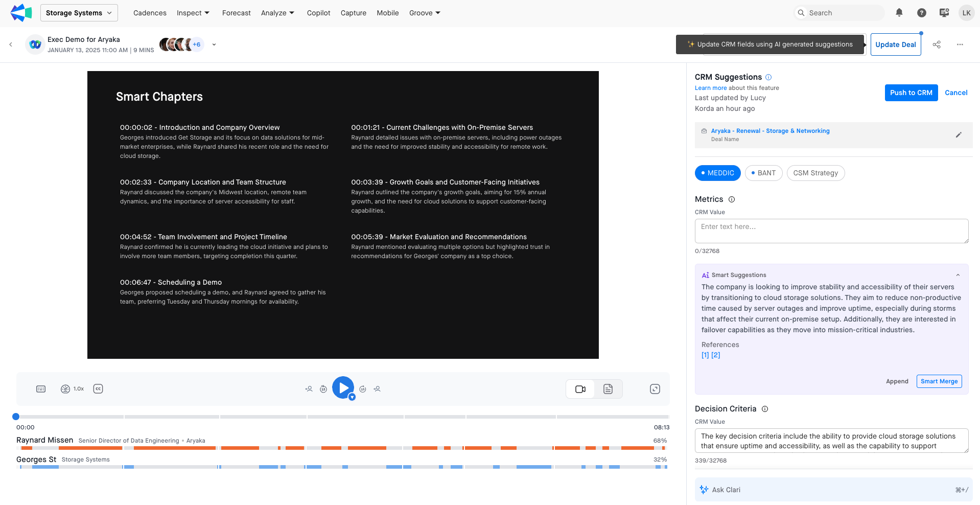
Task: Switch to transcript view in player
Action: [x=608, y=389]
